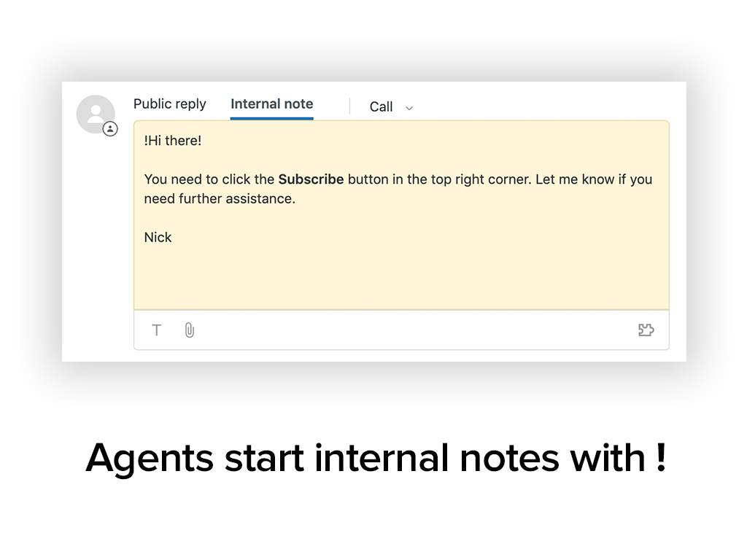Click the "need further assistance." line
747x560 pixels.
point(220,199)
